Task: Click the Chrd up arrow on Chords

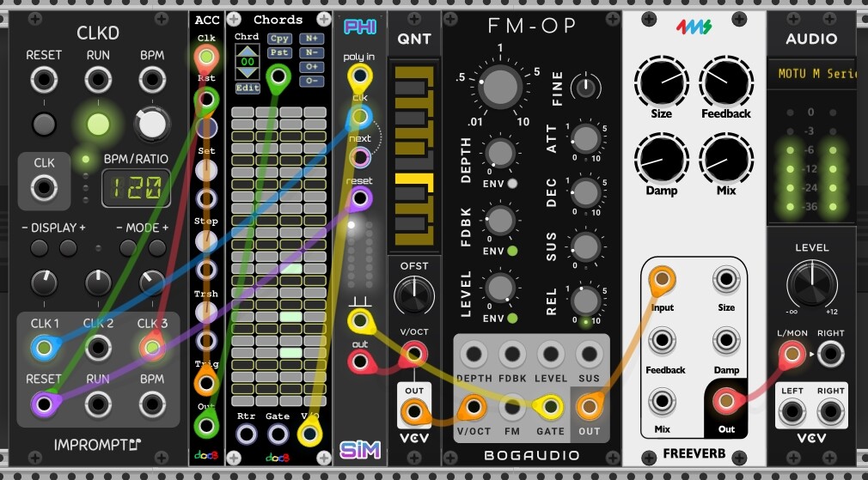Action: tap(246, 52)
